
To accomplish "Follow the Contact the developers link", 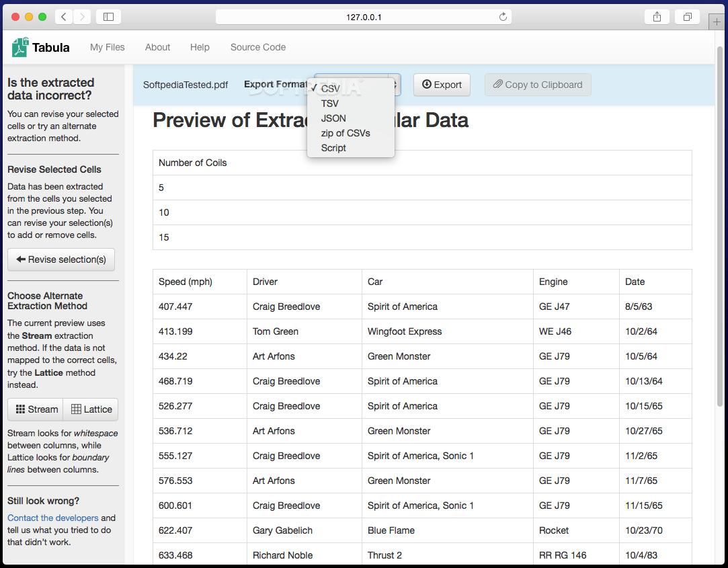I will tap(53, 518).
